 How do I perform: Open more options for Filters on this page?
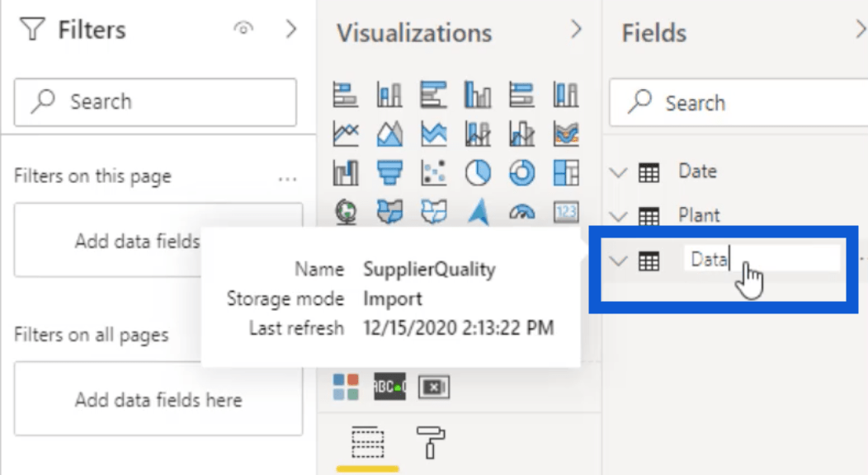click(x=287, y=179)
